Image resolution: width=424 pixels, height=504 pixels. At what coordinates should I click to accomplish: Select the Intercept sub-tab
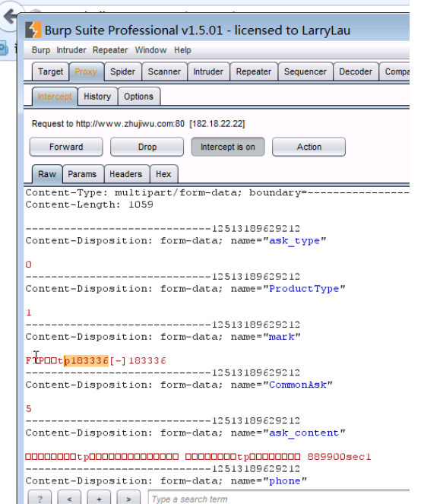(55, 97)
